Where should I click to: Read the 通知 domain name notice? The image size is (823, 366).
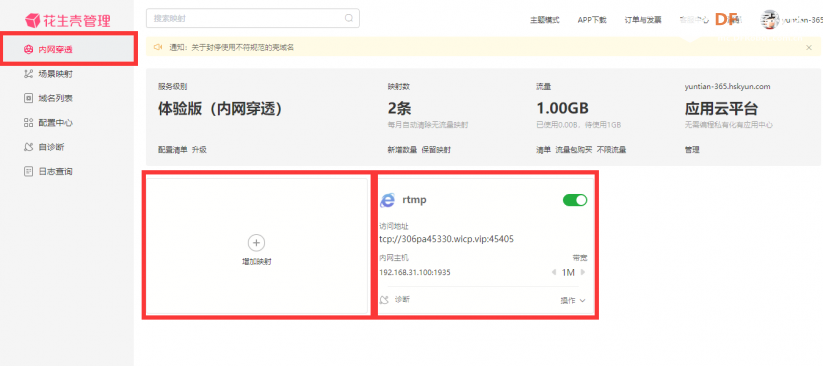pyautogui.click(x=231, y=47)
